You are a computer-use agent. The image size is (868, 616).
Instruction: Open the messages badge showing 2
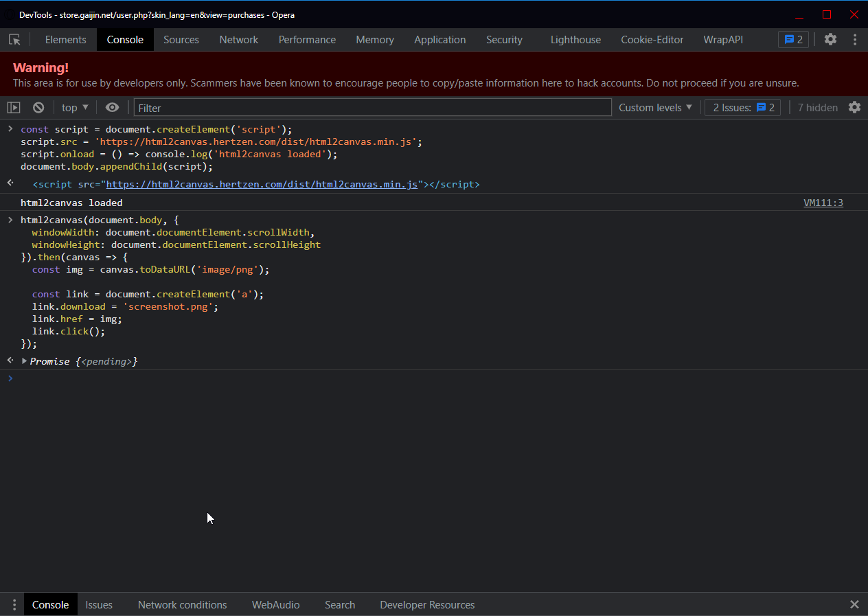point(793,39)
